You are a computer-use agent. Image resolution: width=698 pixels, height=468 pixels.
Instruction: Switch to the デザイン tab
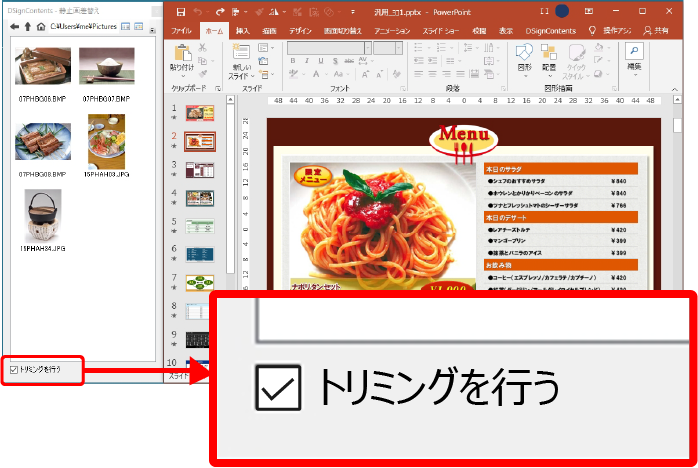pos(300,31)
